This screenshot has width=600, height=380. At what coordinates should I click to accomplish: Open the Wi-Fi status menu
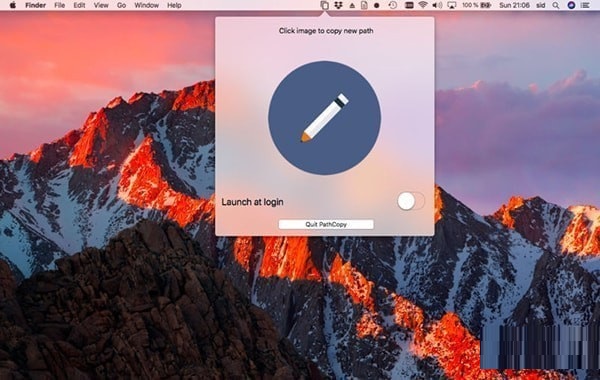pos(423,5)
